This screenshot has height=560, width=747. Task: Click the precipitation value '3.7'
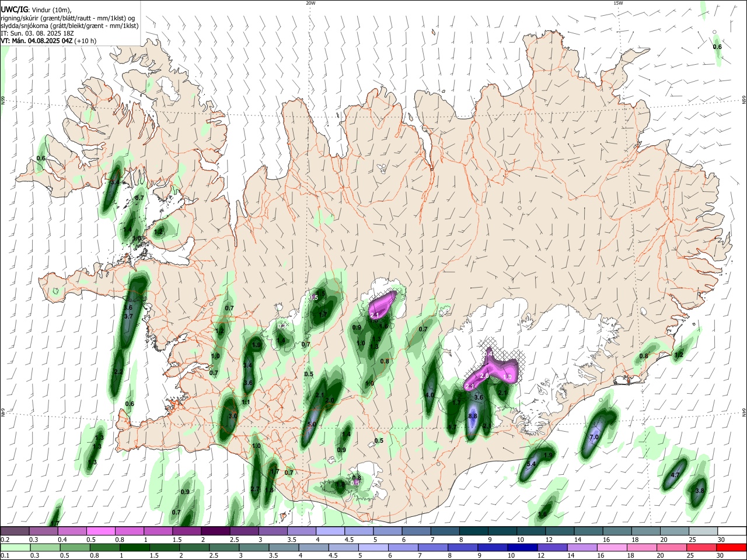tap(129, 316)
